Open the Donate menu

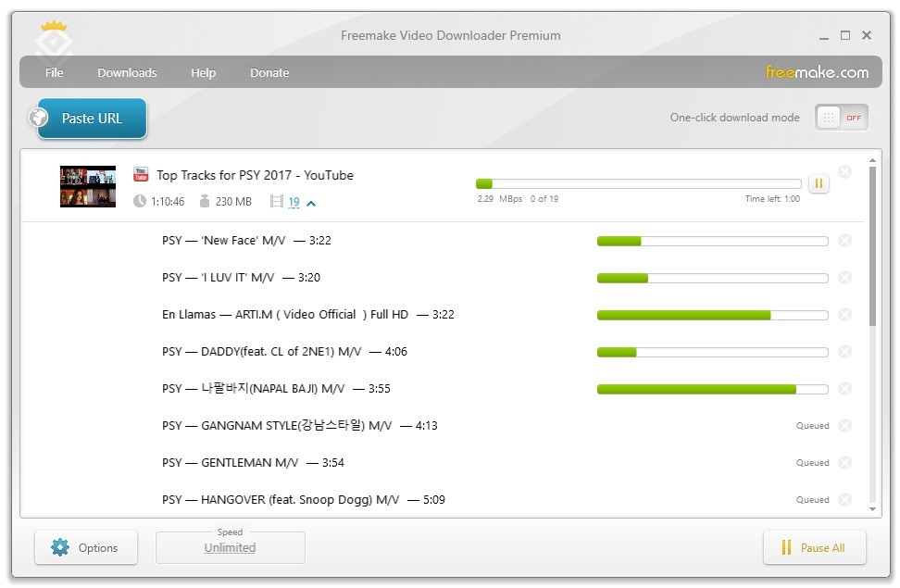tap(269, 73)
